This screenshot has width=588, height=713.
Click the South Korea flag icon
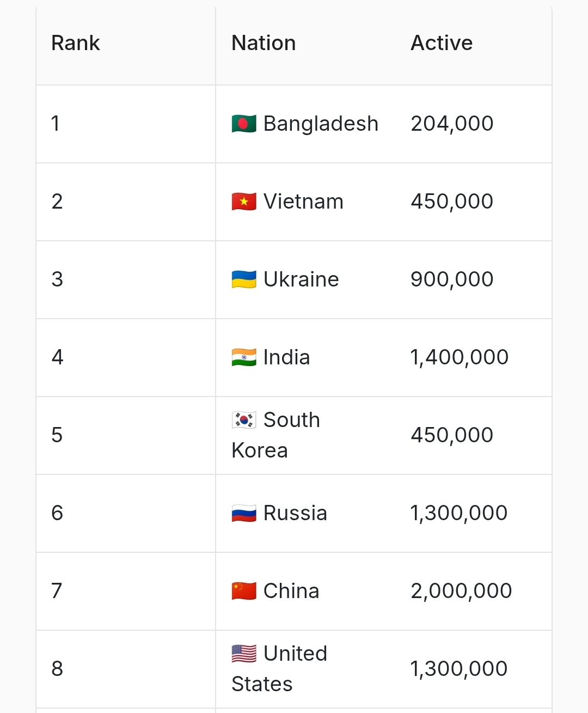(x=244, y=420)
